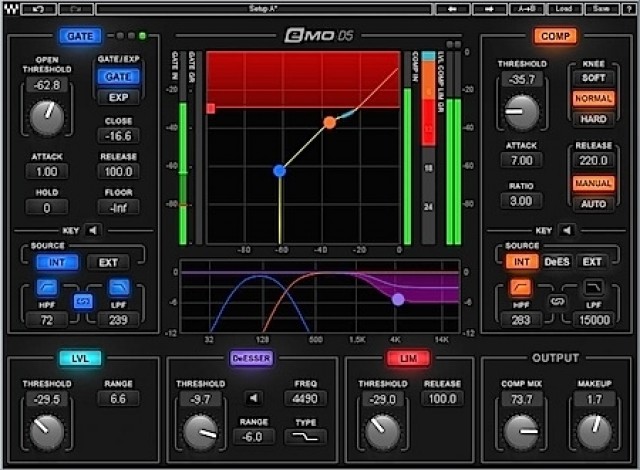Open the Save preset menu
Image resolution: width=640 pixels, height=470 pixels.
point(601,9)
